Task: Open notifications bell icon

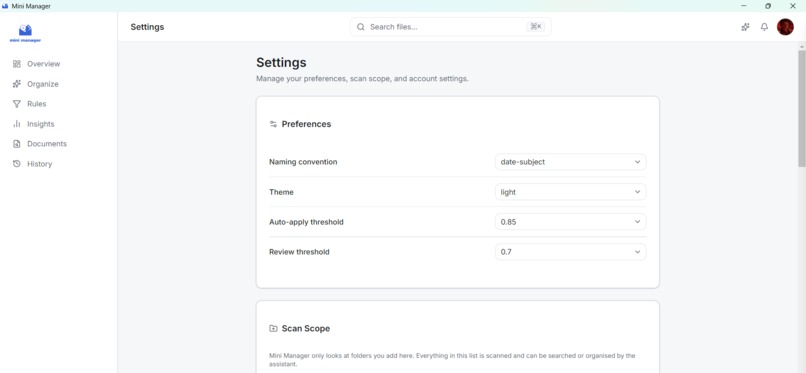Action: click(x=764, y=27)
